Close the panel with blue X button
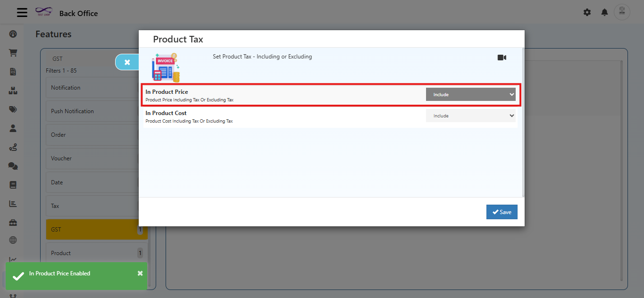This screenshot has height=298, width=644. pyautogui.click(x=127, y=62)
